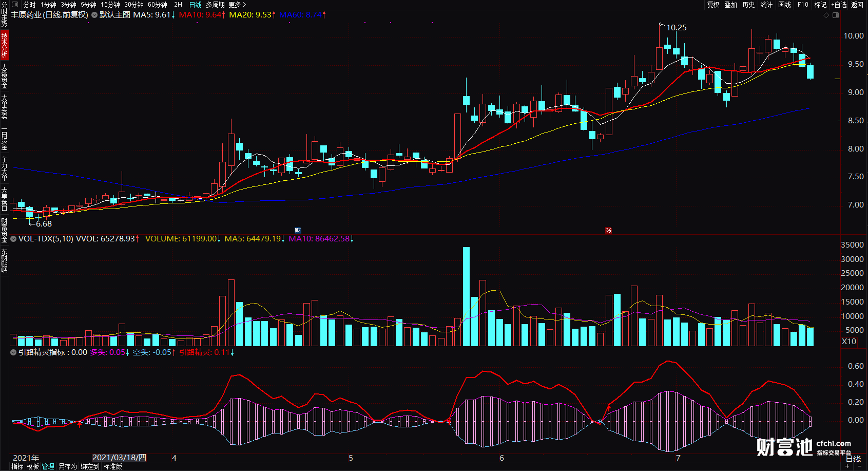
Task: Select the 5分钟 period
Action: [88, 5]
